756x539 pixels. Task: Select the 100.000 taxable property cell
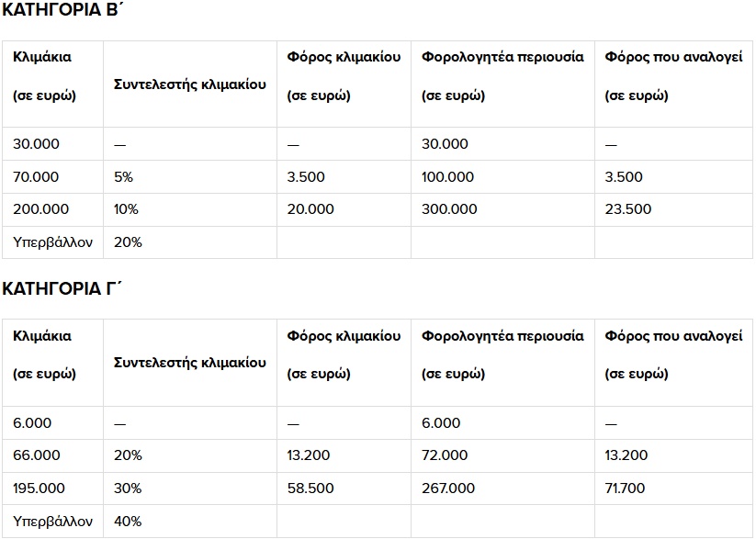click(448, 177)
